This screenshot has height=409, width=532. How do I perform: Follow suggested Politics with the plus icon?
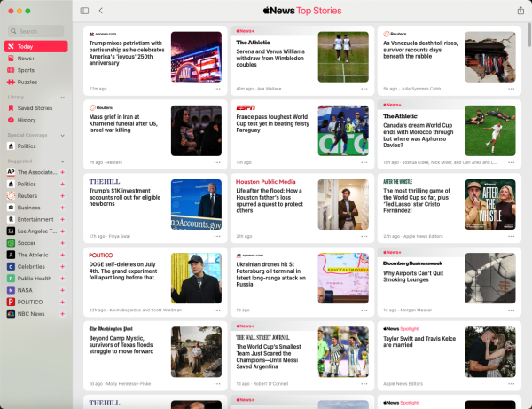pyautogui.click(x=62, y=184)
